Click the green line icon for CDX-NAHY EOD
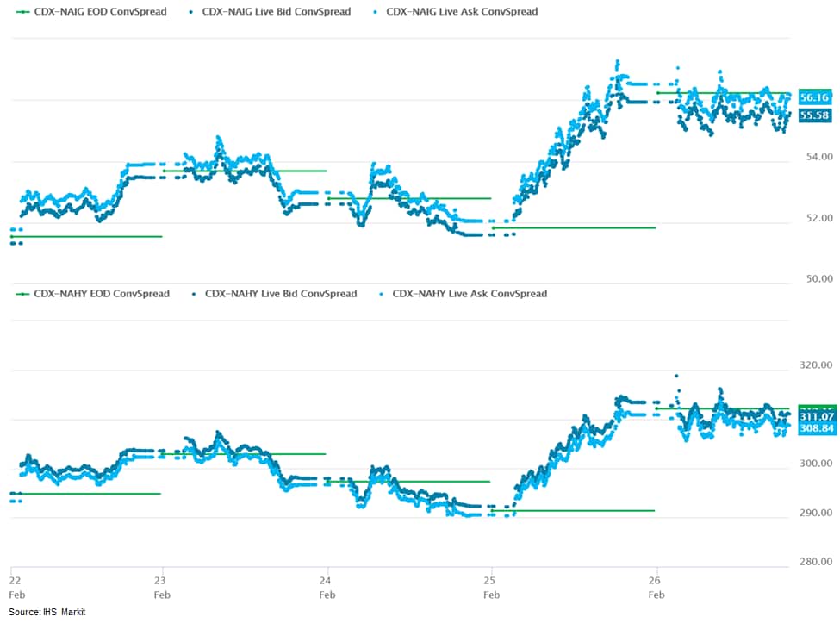Image resolution: width=840 pixels, height=623 pixels. coord(22,294)
